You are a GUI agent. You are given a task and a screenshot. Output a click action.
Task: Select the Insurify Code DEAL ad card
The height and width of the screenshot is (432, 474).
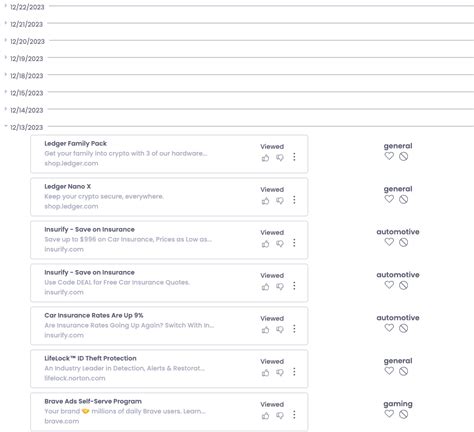point(169,283)
